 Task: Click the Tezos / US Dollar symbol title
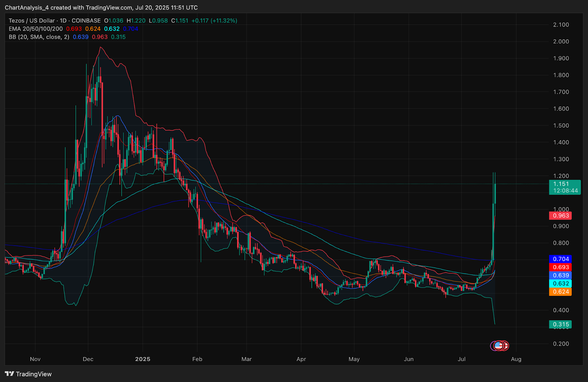pyautogui.click(x=32, y=21)
